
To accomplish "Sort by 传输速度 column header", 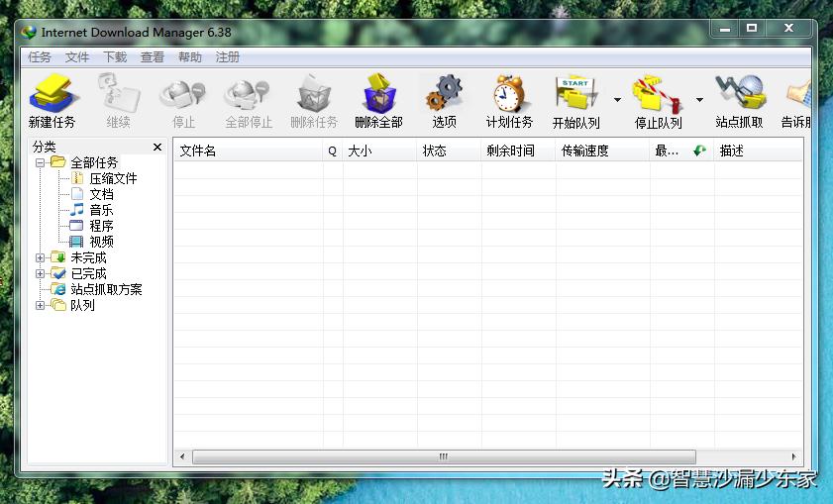I will click(602, 151).
